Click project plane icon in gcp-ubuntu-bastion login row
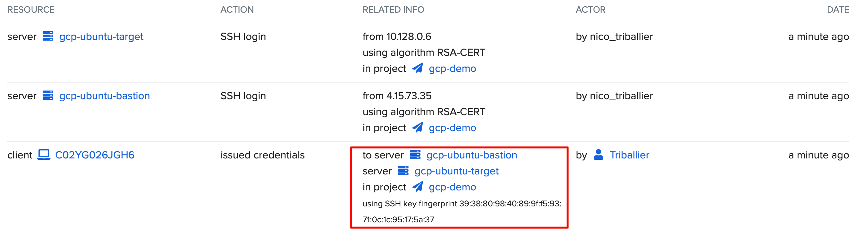The height and width of the screenshot is (229, 868). [418, 127]
